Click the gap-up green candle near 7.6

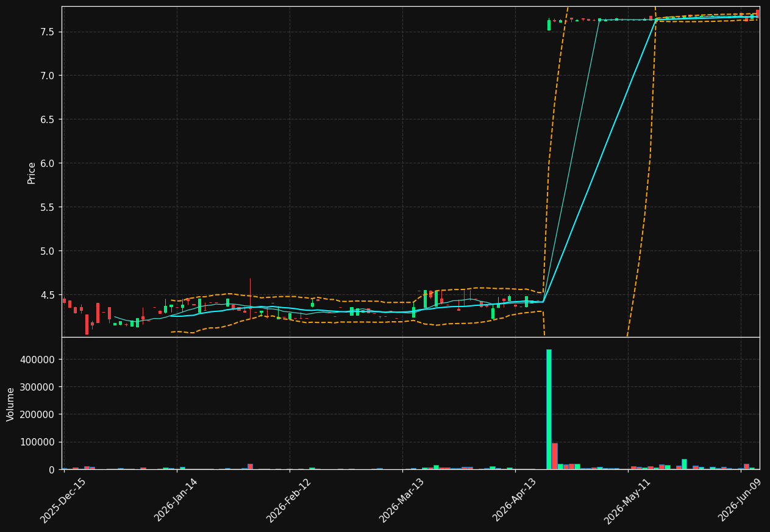[549, 25]
